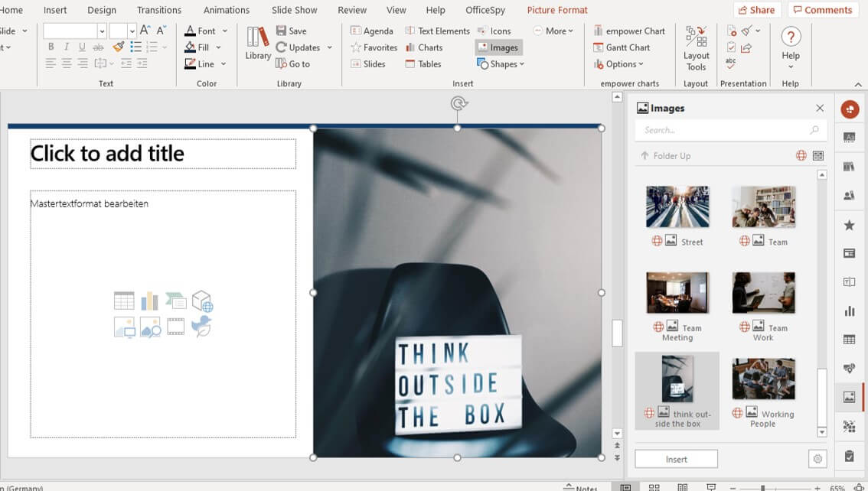Open Layout Tools in the ribbon

[695, 47]
